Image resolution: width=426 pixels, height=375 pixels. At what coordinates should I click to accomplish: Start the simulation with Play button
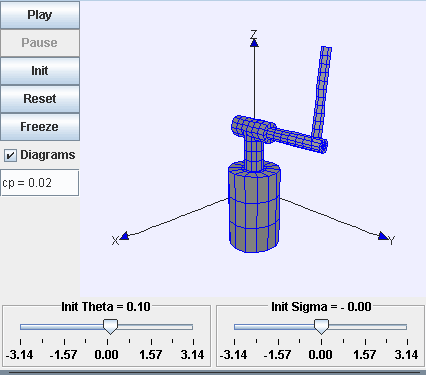[x=40, y=15]
